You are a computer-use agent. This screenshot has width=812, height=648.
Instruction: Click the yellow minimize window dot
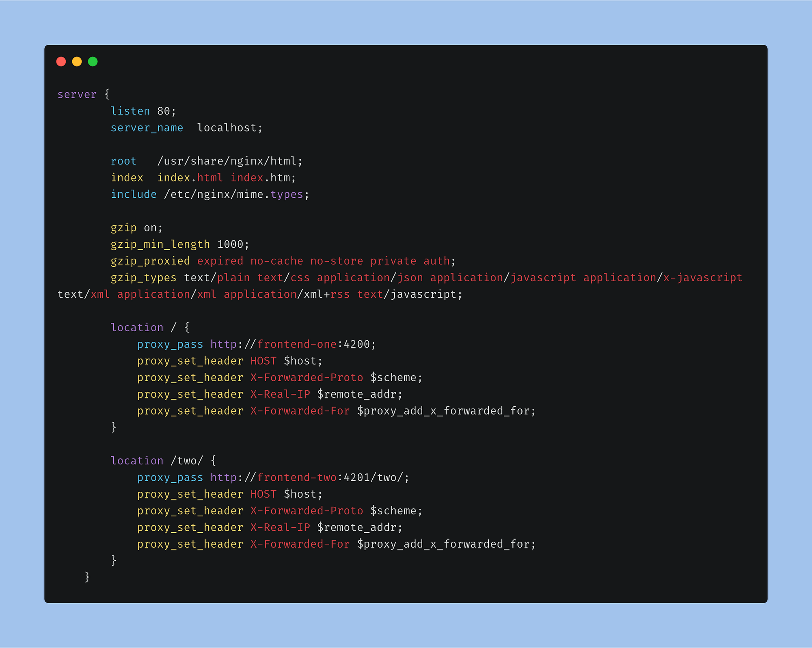tap(77, 62)
